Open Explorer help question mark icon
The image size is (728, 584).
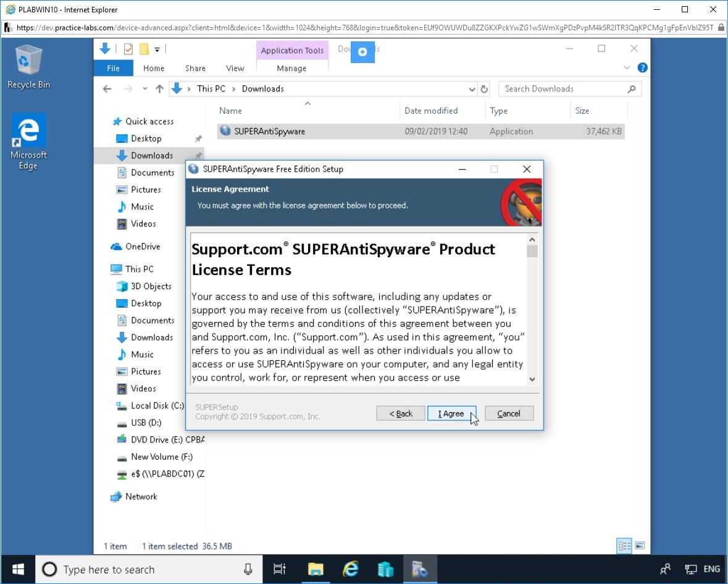coord(643,68)
